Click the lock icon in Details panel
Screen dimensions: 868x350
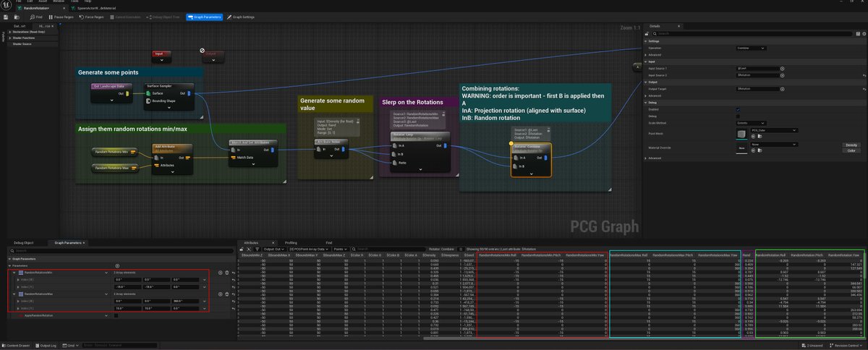647,33
